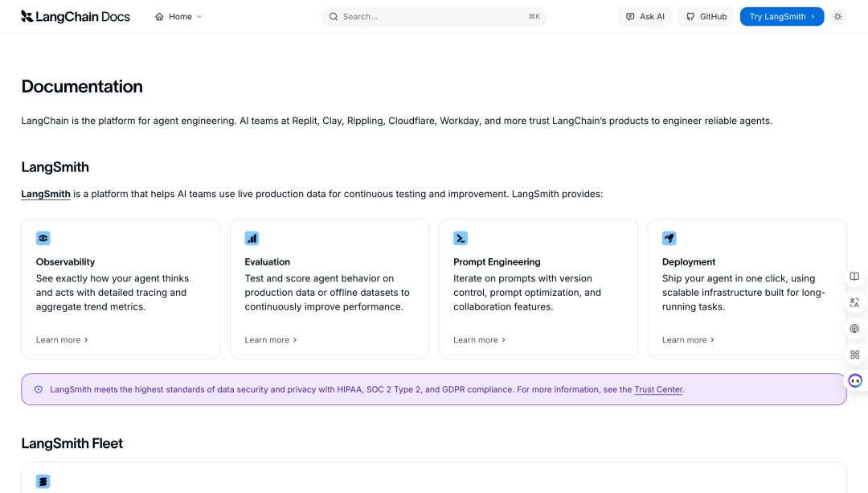Open the Ask AI button

tap(645, 17)
